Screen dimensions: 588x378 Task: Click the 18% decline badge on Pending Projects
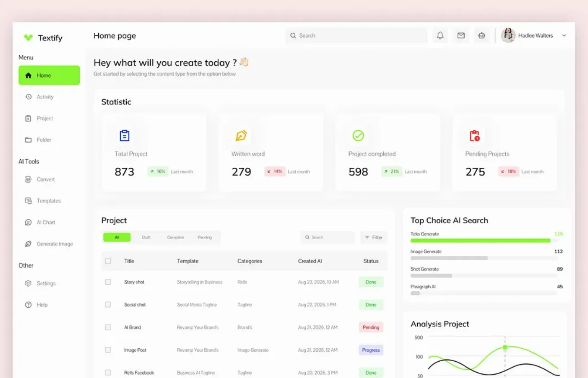coord(508,171)
